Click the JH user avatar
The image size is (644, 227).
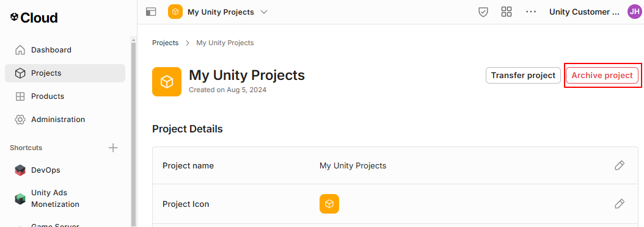coord(634,12)
